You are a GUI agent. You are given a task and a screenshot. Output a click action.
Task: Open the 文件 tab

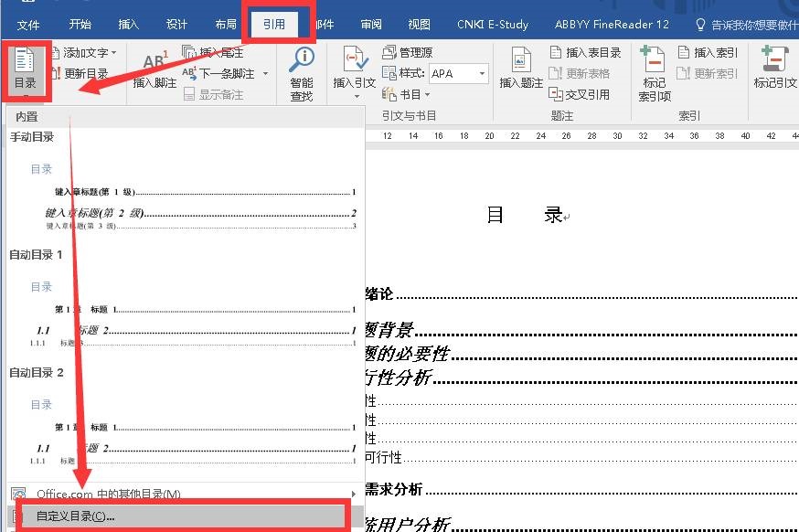[28, 25]
